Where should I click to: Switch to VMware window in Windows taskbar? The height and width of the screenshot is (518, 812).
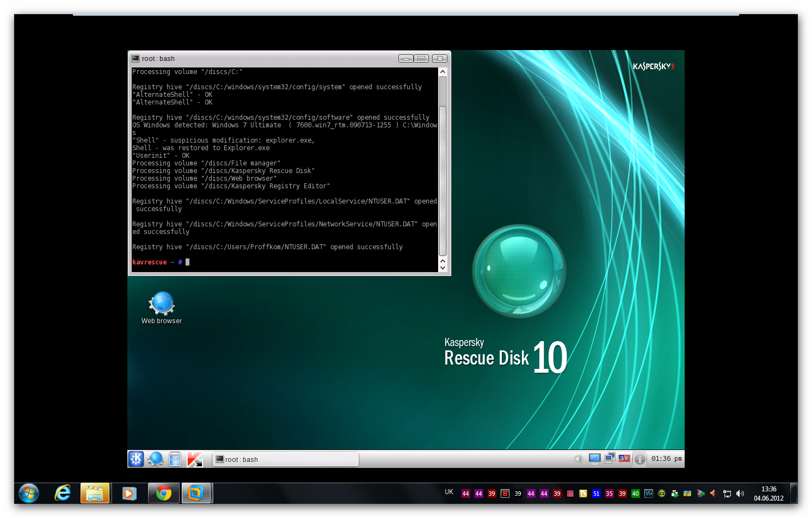pyautogui.click(x=195, y=494)
